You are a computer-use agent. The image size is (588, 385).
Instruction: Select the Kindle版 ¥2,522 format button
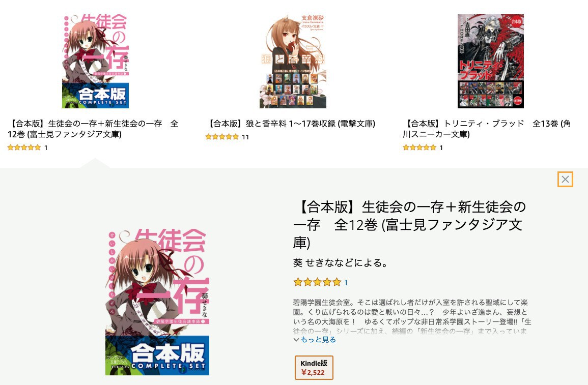[x=314, y=368]
